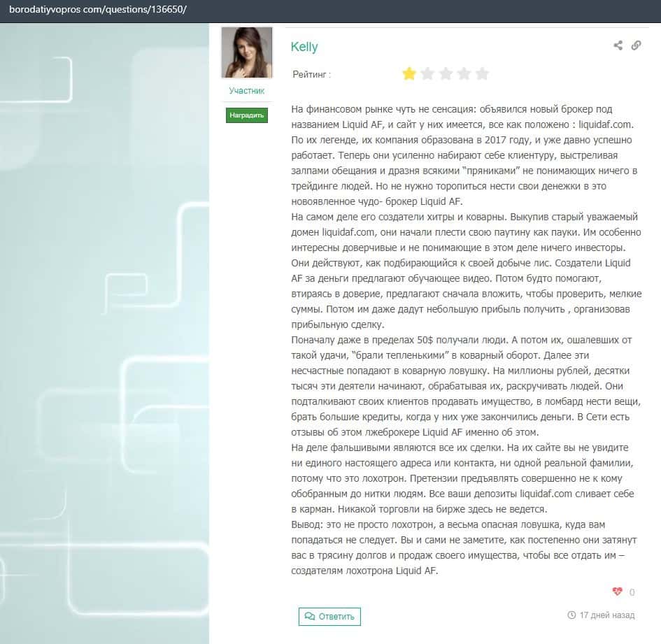Select the fifth rating star
Image resolution: width=661 pixels, height=644 pixels.
[x=482, y=73]
